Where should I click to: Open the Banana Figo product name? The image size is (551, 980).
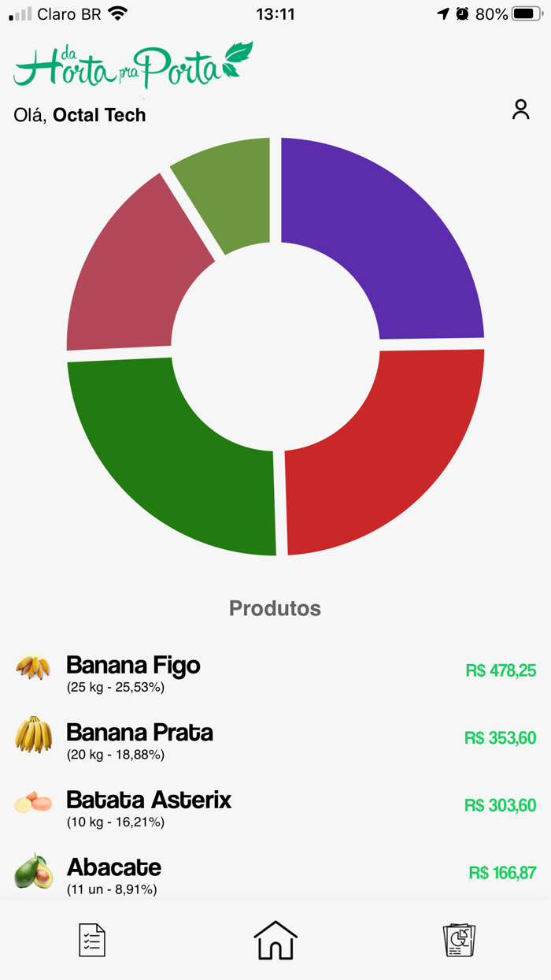tap(133, 665)
